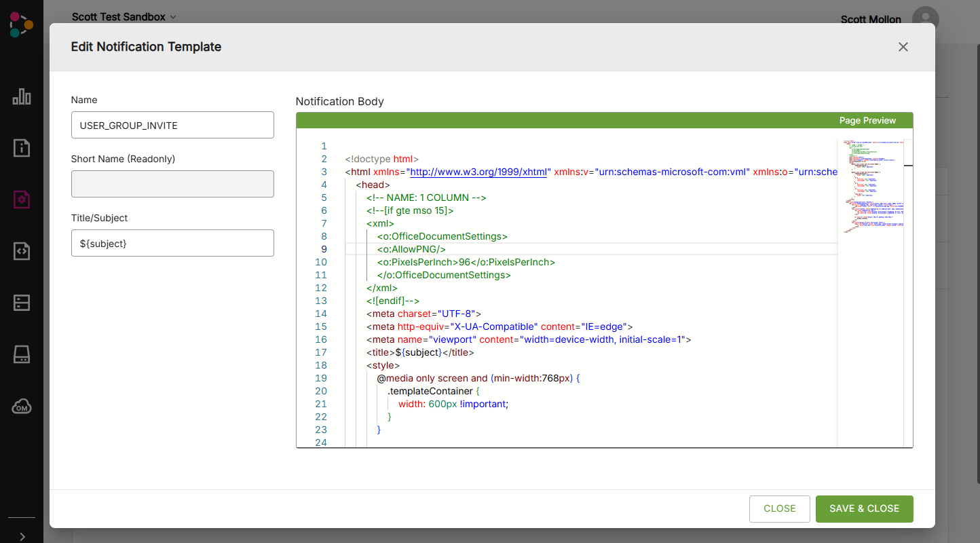Click the Scott Mollon user avatar
The width and height of the screenshot is (980, 543).
[926, 19]
